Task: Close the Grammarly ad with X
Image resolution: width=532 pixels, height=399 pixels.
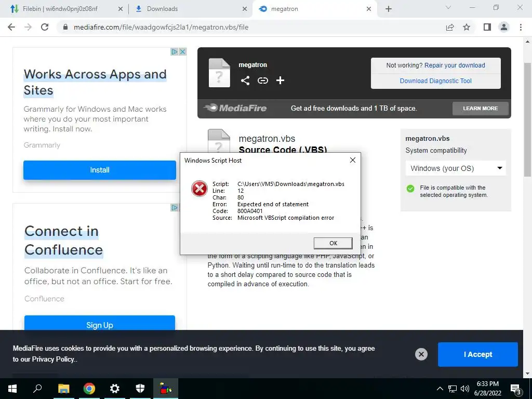Action: tap(182, 51)
